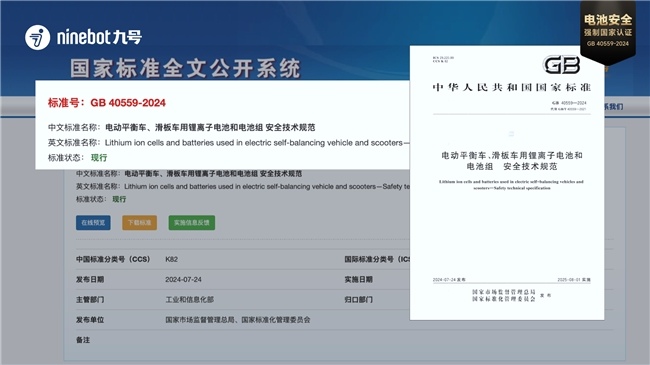Viewport: 650px width, 365px height.
Task: Click the 下载标准 orange button
Action: [140, 223]
